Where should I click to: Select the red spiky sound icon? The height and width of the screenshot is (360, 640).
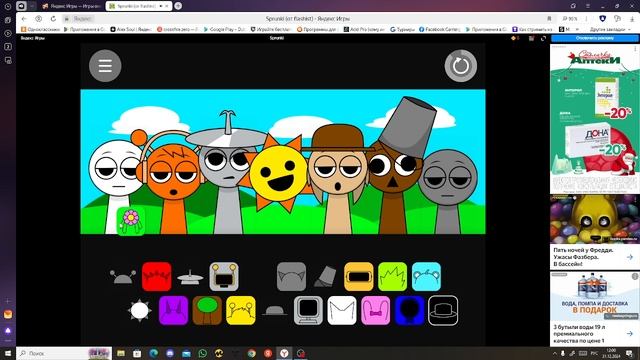pos(157,277)
